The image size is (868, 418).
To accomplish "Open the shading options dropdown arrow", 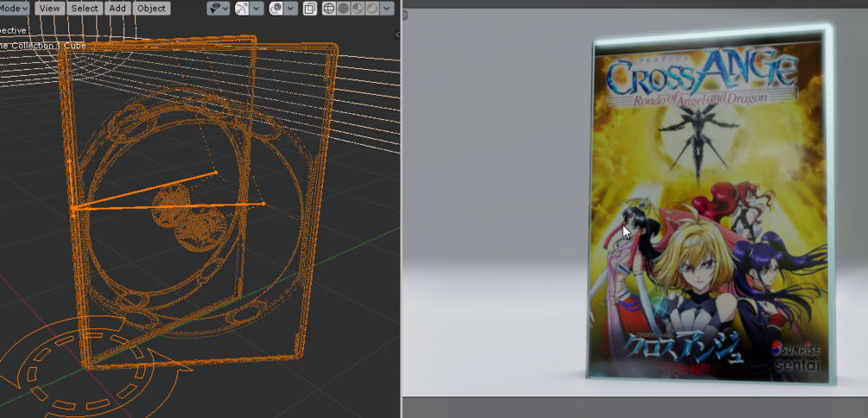I will click(388, 9).
